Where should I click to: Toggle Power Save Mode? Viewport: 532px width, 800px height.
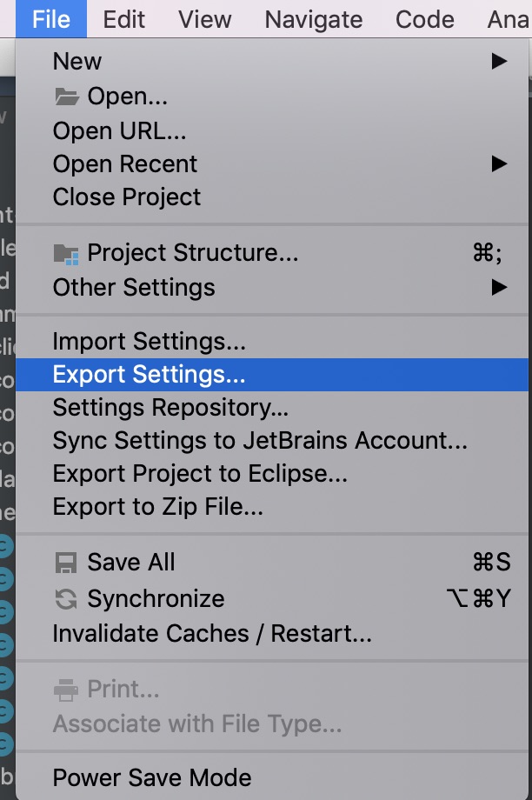pyautogui.click(x=152, y=777)
